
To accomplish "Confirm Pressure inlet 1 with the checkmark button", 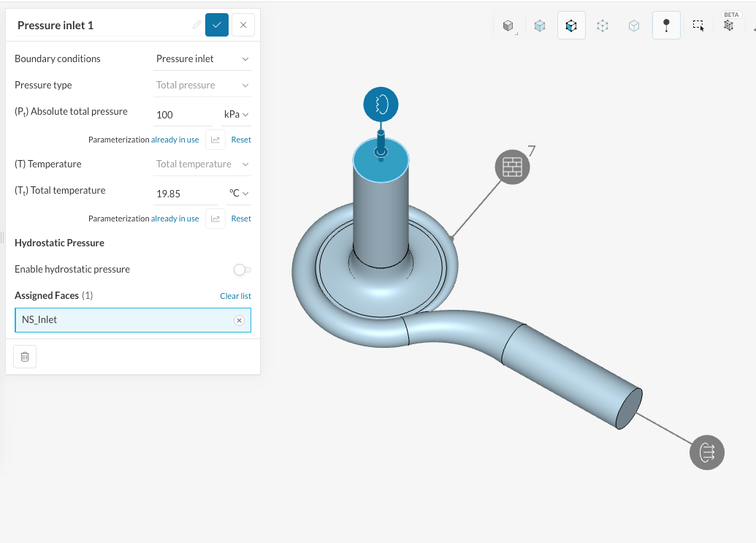I will (216, 25).
